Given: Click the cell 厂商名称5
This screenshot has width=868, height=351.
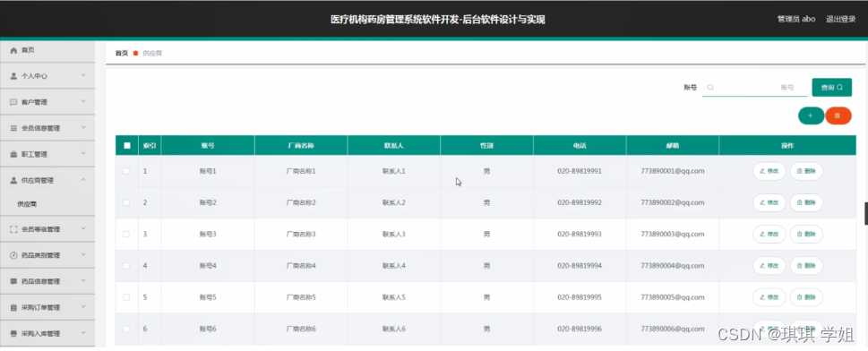Looking at the screenshot, I should point(301,297).
